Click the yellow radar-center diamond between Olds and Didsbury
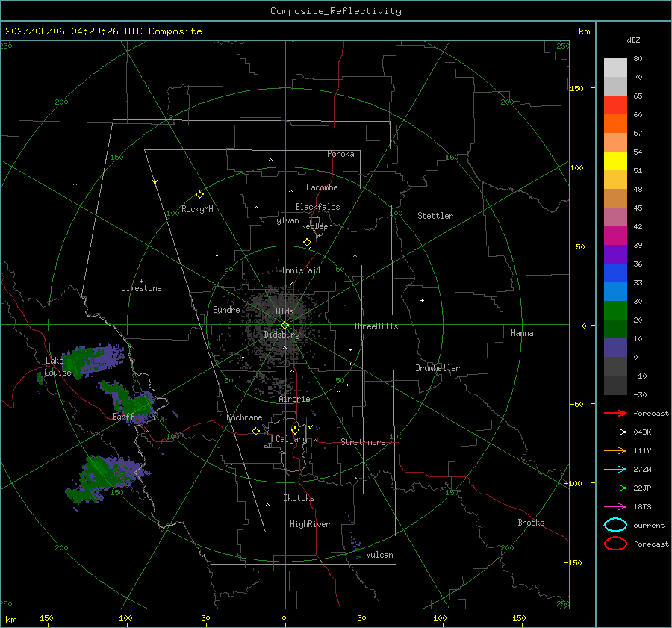Image resolution: width=672 pixels, height=628 pixels. tap(284, 326)
